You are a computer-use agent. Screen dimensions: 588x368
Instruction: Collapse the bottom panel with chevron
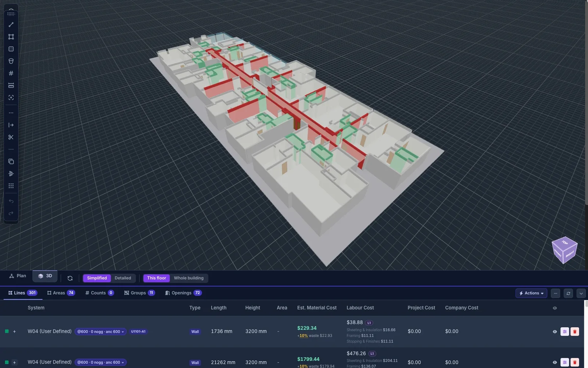[581, 293]
